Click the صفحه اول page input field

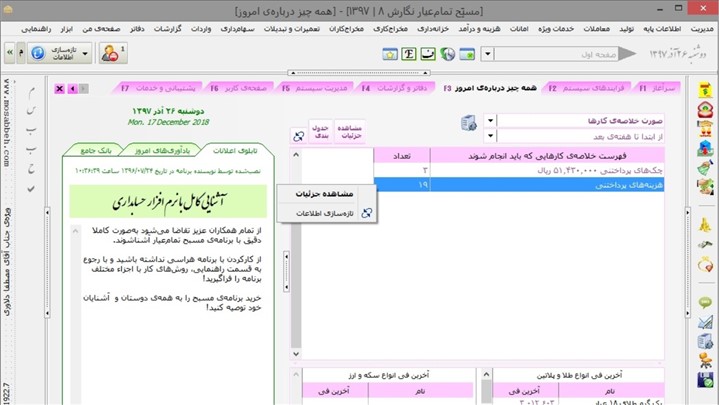click(x=556, y=54)
